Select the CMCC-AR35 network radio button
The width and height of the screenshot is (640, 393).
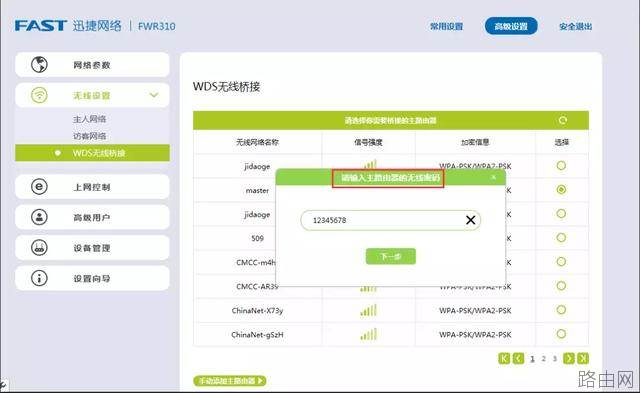(561, 286)
